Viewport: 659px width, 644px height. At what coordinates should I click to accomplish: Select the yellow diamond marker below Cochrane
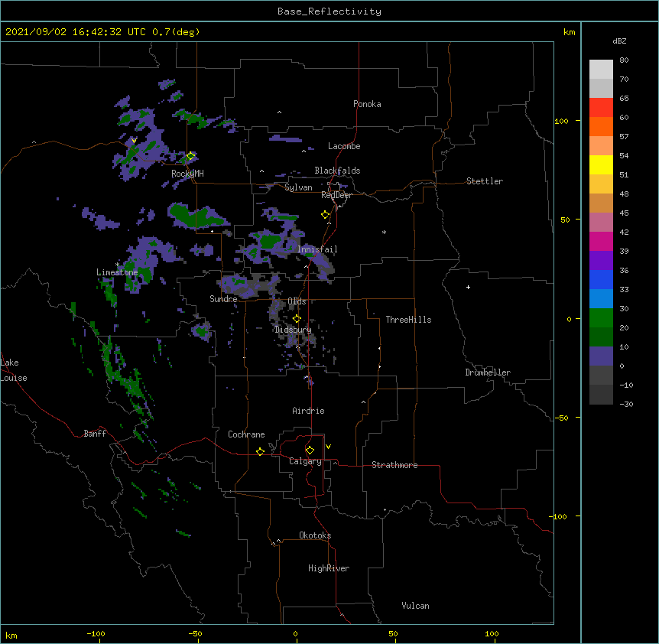click(x=260, y=451)
